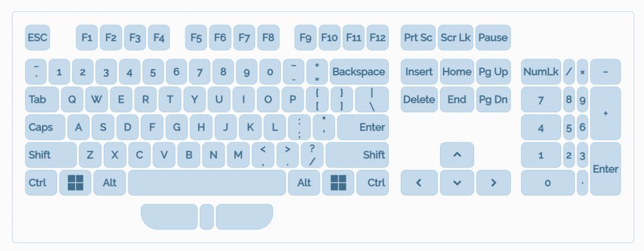Click the Prt Sc key
This screenshot has width=644, height=251.
pos(418,38)
